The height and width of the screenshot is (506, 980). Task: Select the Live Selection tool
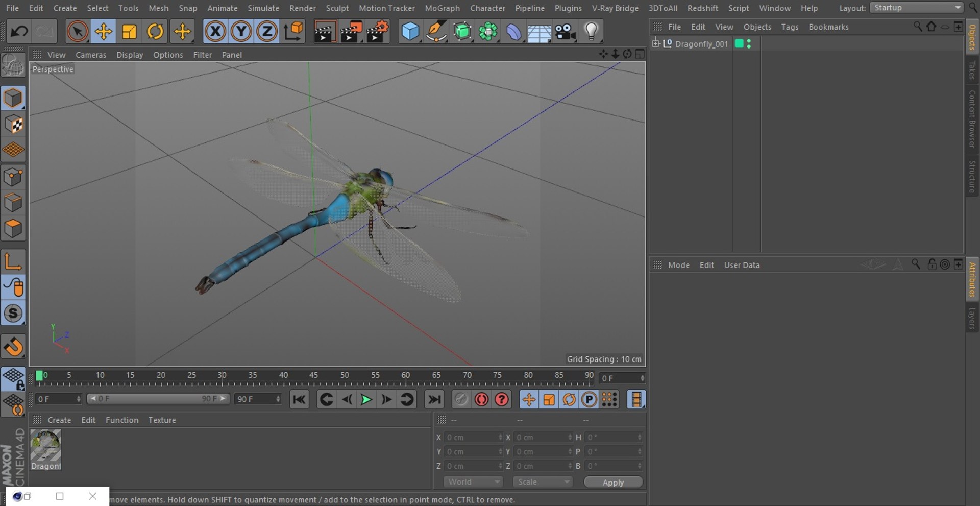tap(77, 32)
